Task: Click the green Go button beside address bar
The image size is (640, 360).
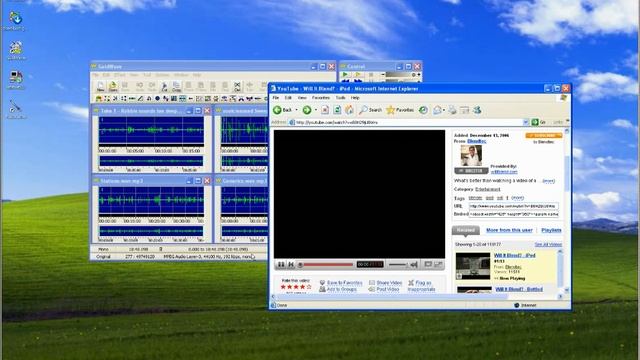Action: tap(539, 122)
